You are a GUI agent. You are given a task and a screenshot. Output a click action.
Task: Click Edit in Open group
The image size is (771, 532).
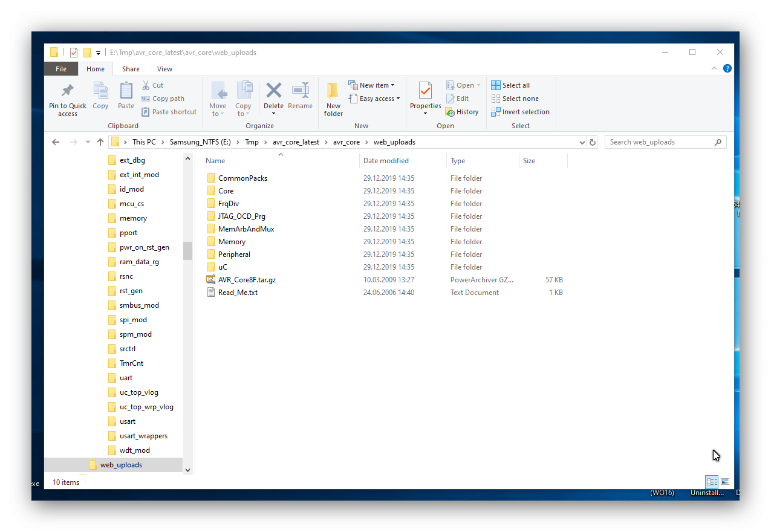pos(457,99)
